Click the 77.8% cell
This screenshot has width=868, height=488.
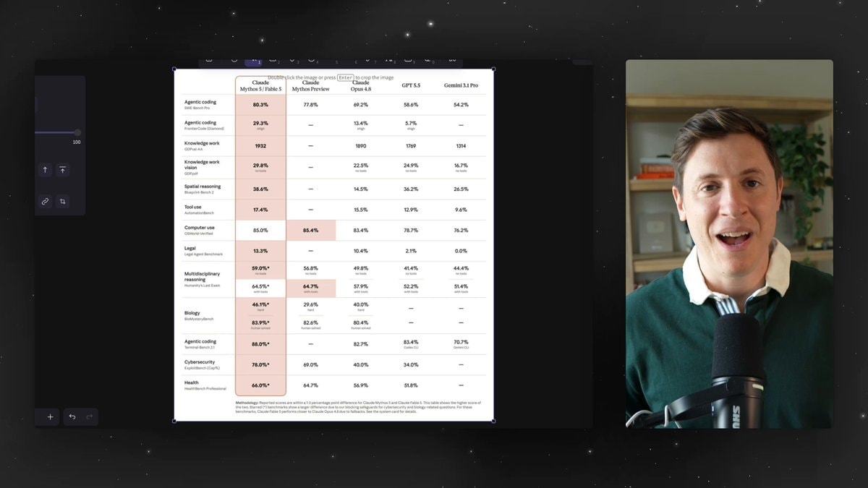(310, 105)
